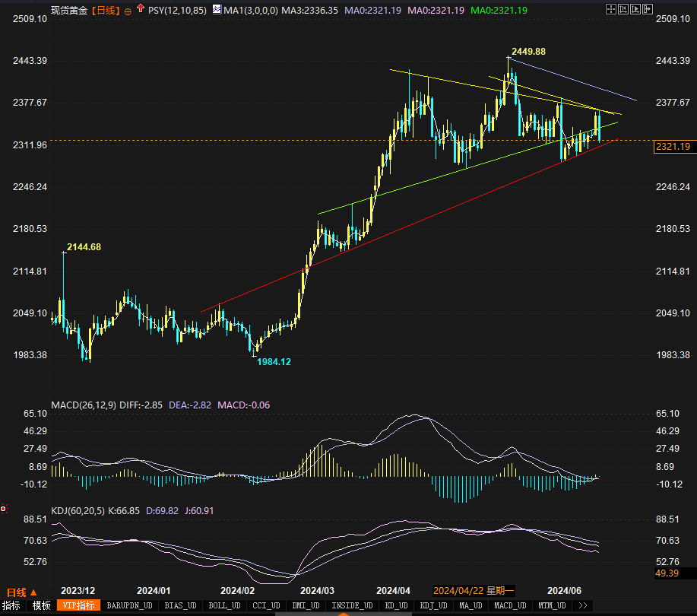Select the BOLL_UD indicator tab

(x=223, y=606)
